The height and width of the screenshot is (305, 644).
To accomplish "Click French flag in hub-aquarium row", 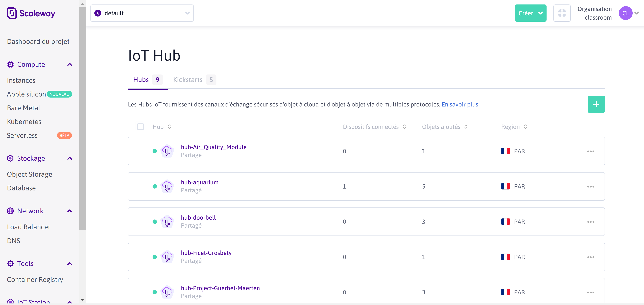I will click(x=505, y=186).
